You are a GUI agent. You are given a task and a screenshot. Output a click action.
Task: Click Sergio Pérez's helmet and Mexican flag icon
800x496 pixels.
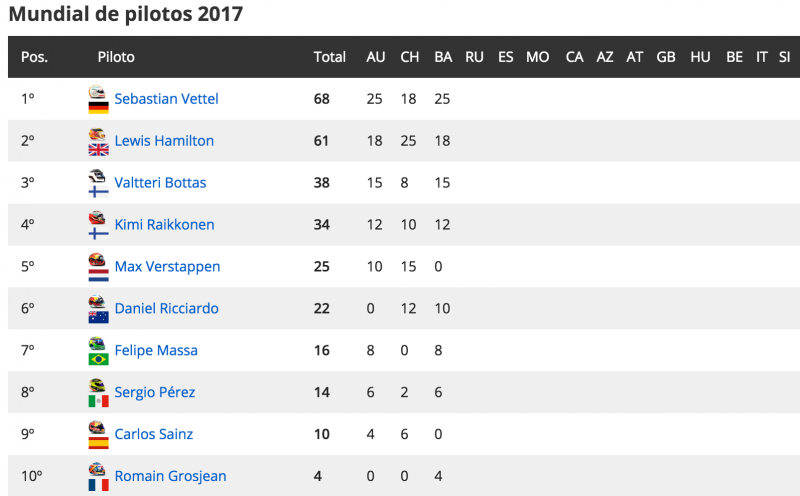pyautogui.click(x=98, y=392)
